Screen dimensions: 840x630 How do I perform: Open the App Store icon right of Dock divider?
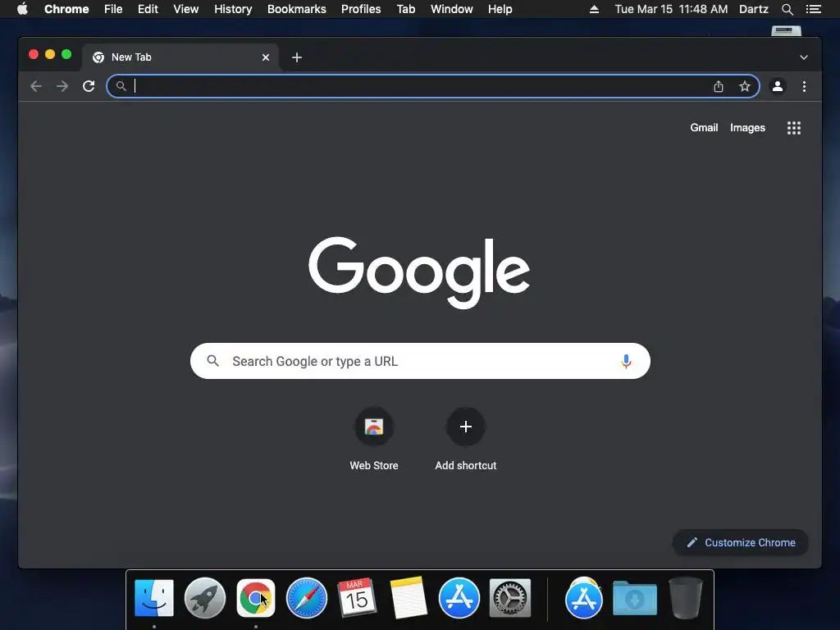[583, 598]
